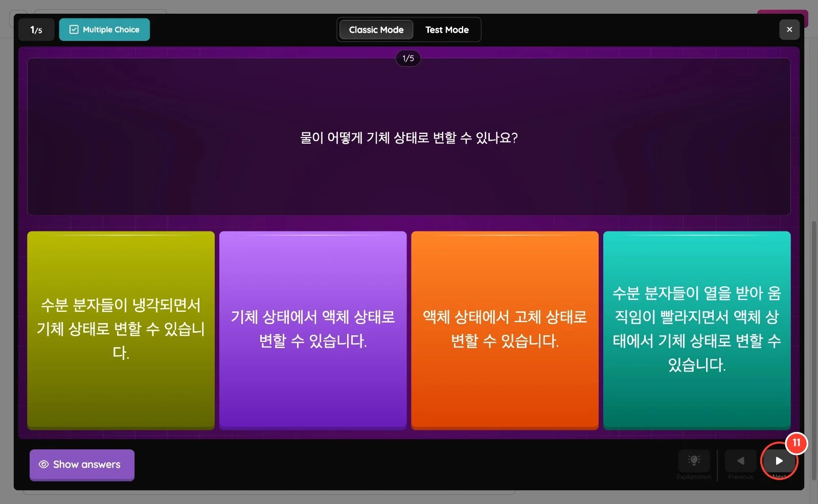Close the quiz preview with X
Image resolution: width=818 pixels, height=504 pixels.
pos(789,30)
